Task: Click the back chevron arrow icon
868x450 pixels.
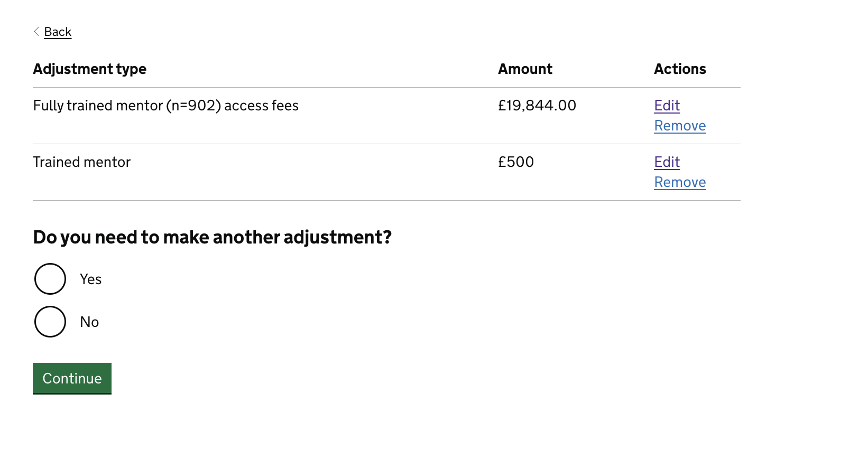Action: point(36,32)
